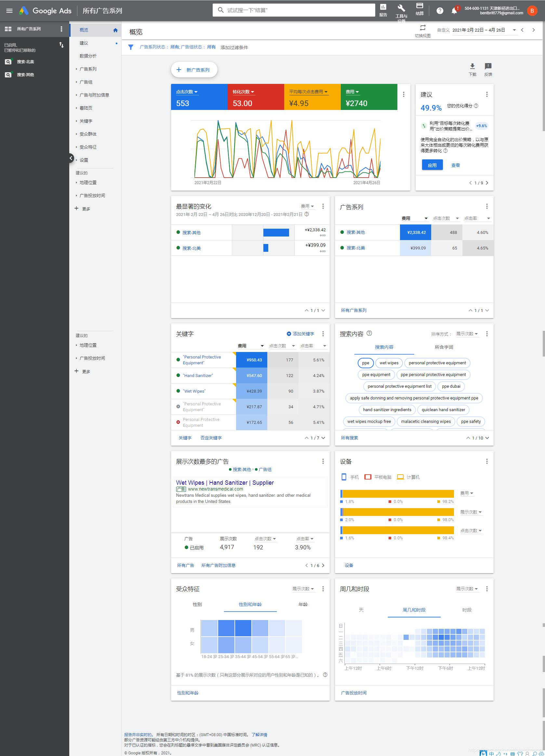Click the 应用 apply button

coord(432,165)
